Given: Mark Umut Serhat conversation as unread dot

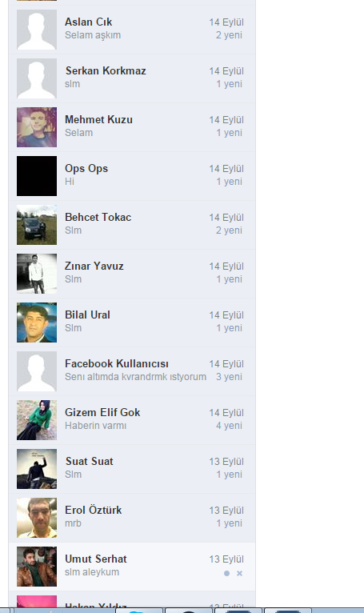Looking at the screenshot, I should coord(226,573).
